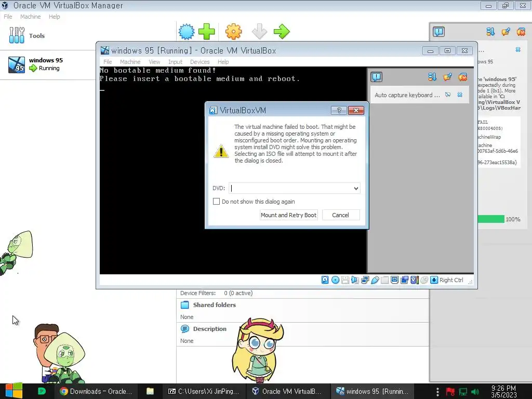Viewport: 532px width, 399px height.
Task: Click audio speaker icon in VM status bar
Action: pos(355,280)
